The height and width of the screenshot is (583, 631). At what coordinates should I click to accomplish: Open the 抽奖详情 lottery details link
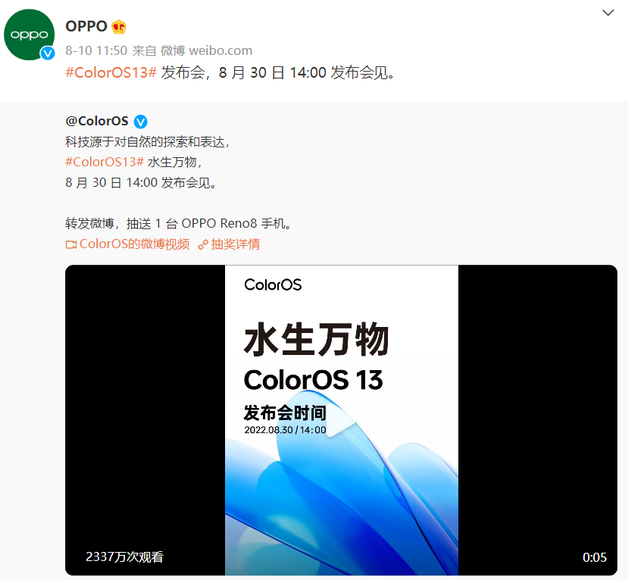pyautogui.click(x=236, y=244)
